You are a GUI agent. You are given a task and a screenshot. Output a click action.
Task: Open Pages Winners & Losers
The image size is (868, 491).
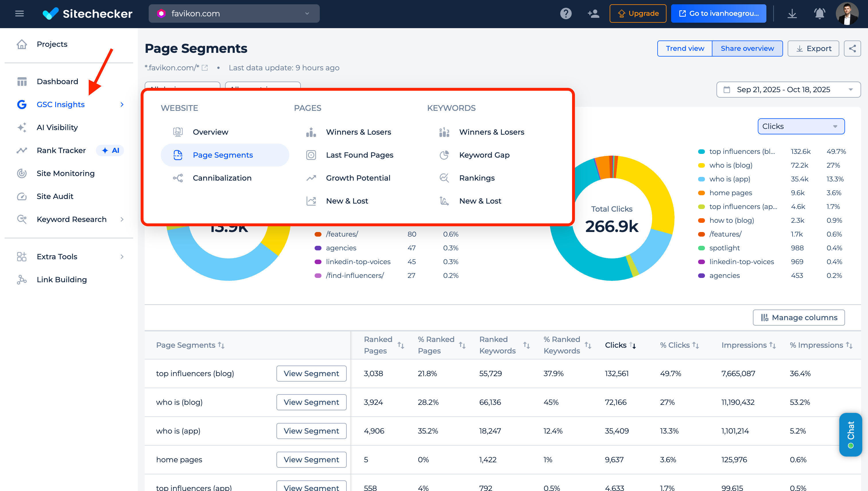coord(358,132)
